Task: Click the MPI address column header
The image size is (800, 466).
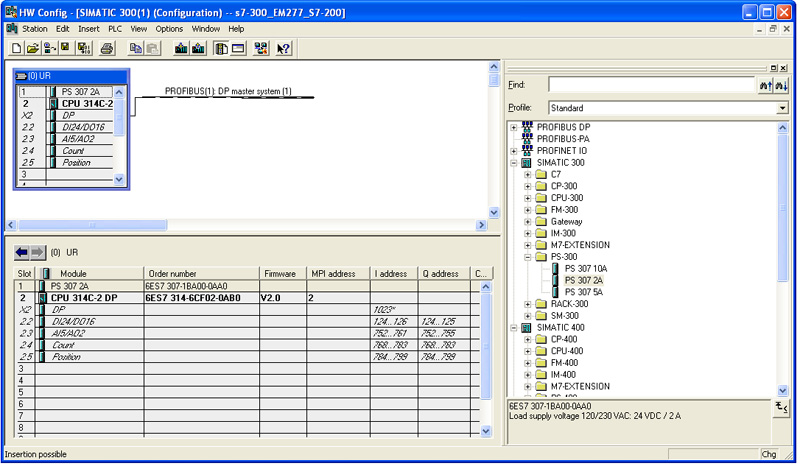Action: 338,274
